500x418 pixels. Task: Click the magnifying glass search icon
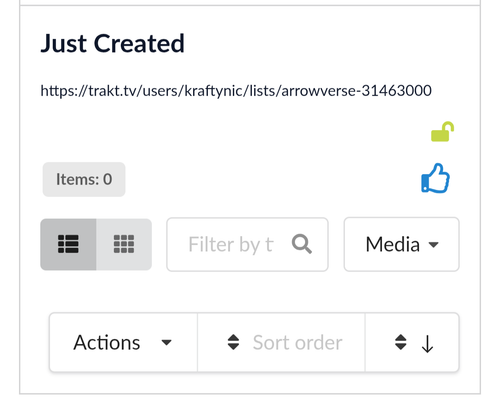click(302, 244)
